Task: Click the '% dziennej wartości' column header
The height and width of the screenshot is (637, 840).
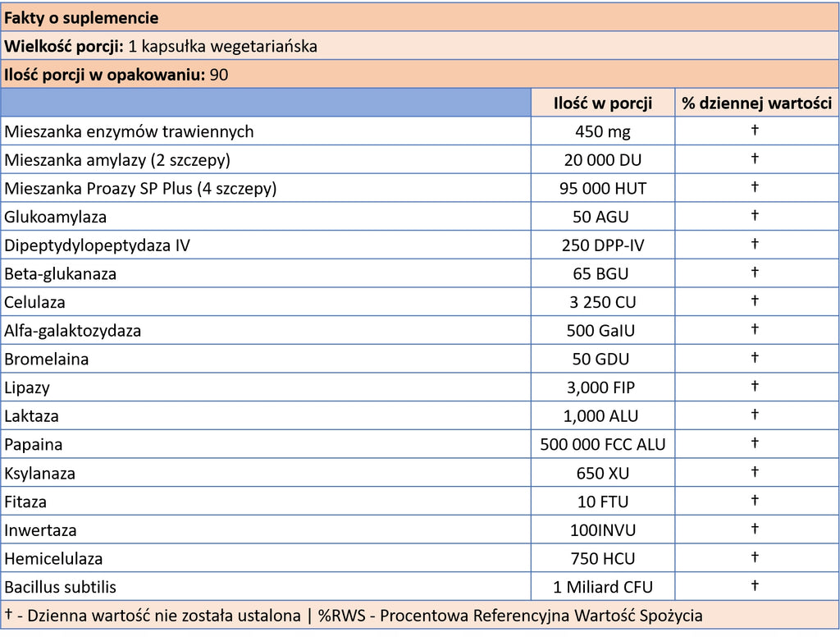Action: coord(756,103)
